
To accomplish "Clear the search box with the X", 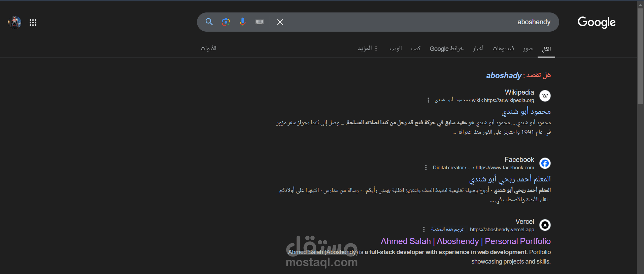I will 280,22.
